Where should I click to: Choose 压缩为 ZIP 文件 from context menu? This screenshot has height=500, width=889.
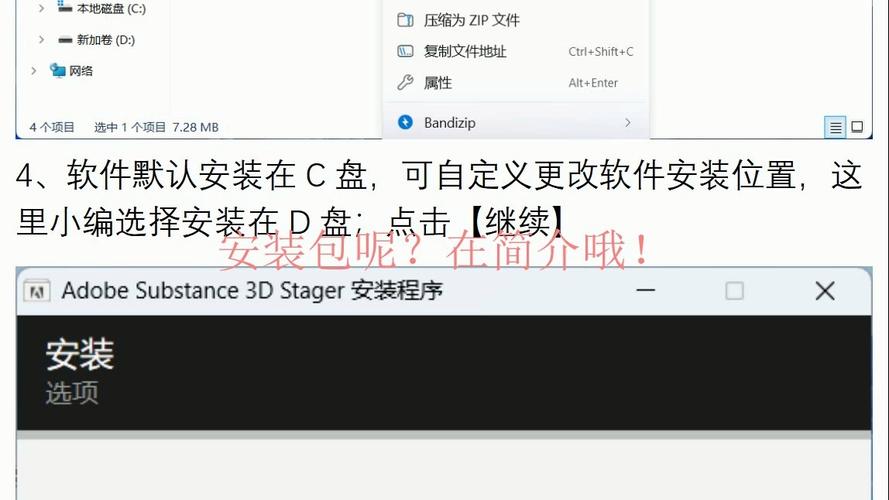(516, 20)
